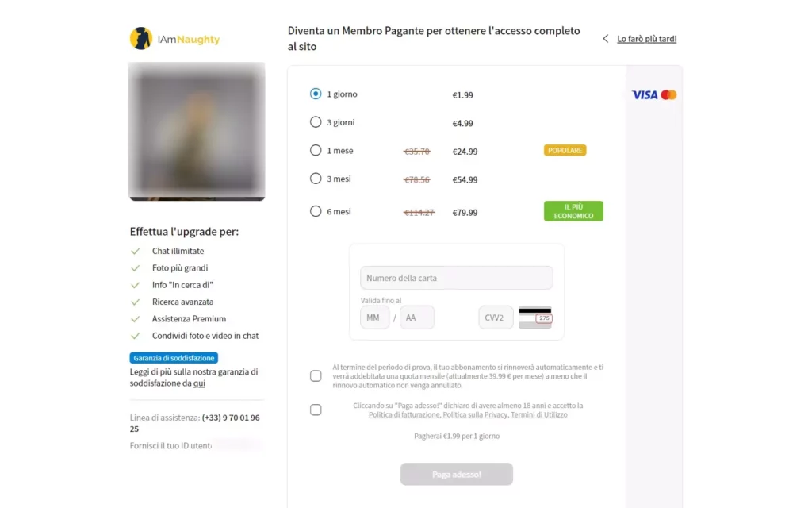The image size is (812, 508).
Task: Click the Paga adesso! button
Action: click(456, 475)
